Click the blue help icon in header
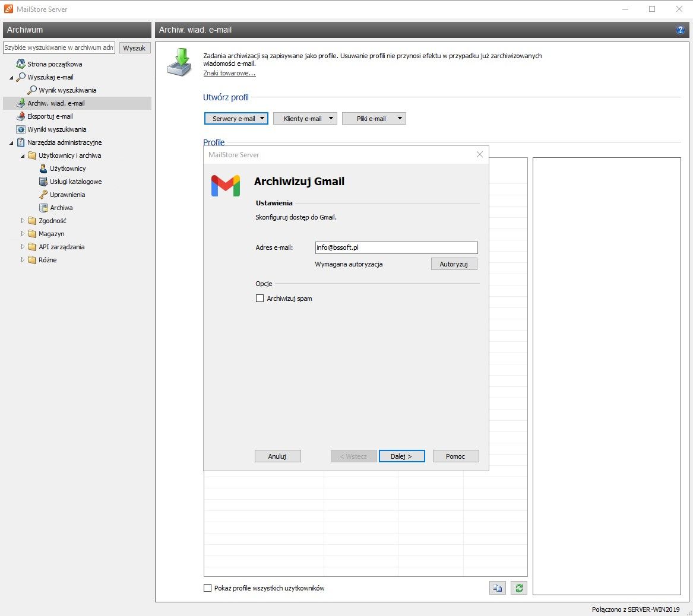Image resolution: width=693 pixels, height=616 pixels. (680, 30)
